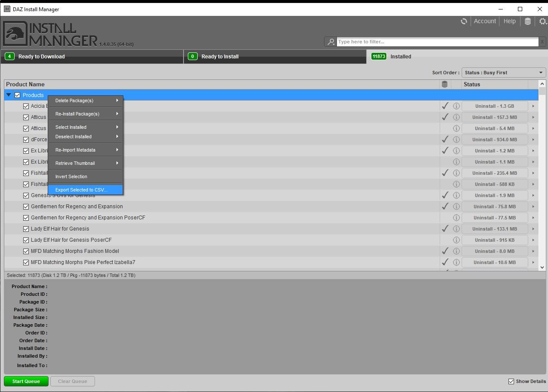Open info icon for Gentlemen for Regency and Expansion
This screenshot has width=548, height=392.
click(456, 207)
